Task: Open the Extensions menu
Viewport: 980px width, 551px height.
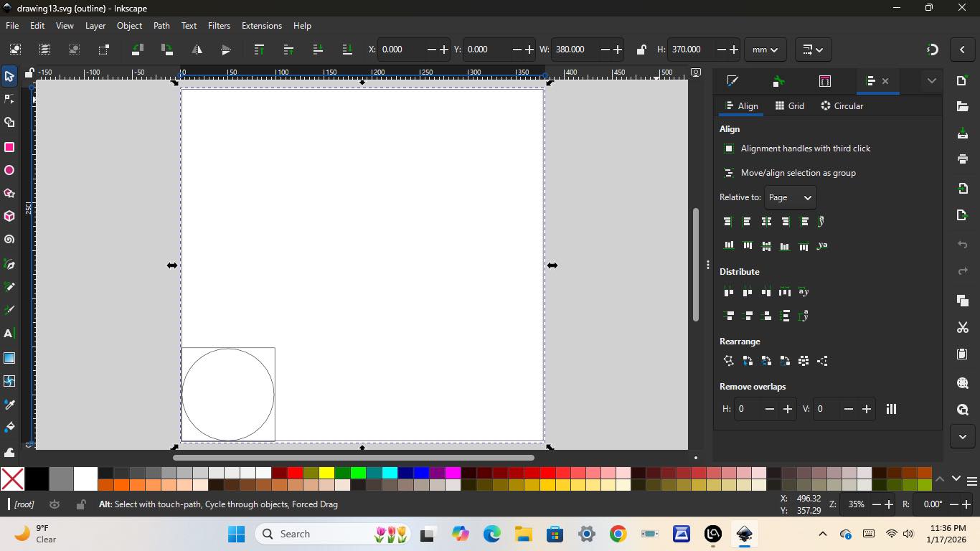Action: coord(261,25)
